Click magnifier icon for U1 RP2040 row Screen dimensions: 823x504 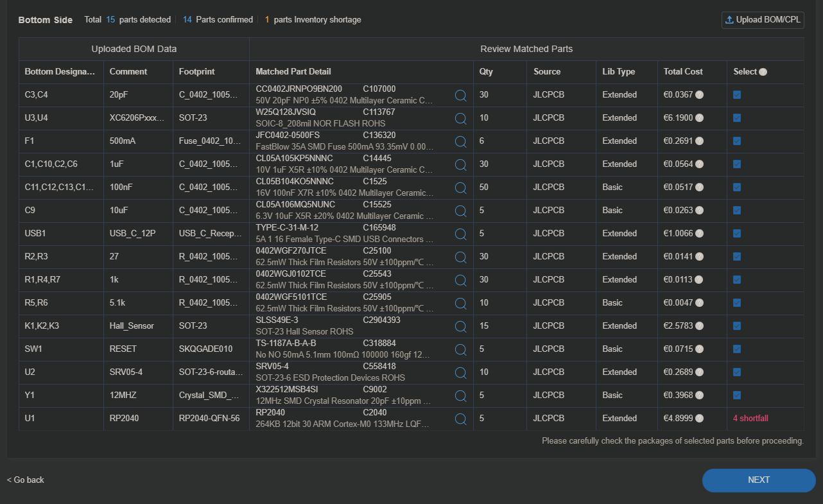click(460, 419)
